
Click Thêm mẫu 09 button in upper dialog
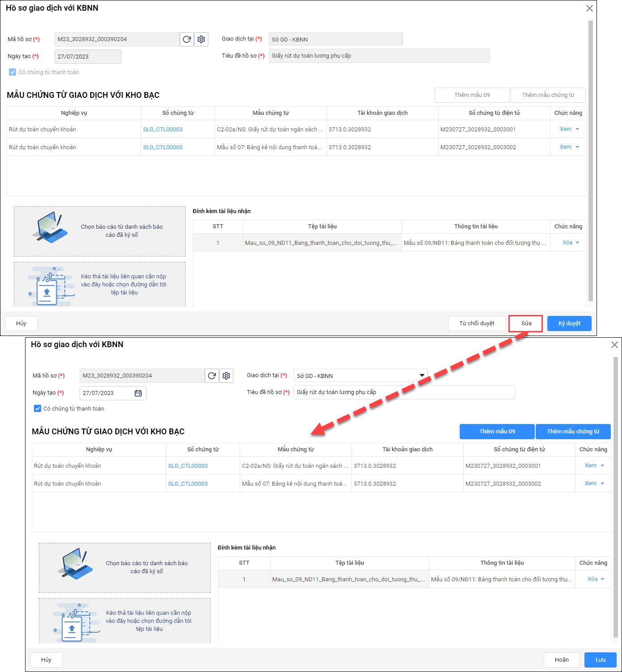click(472, 95)
